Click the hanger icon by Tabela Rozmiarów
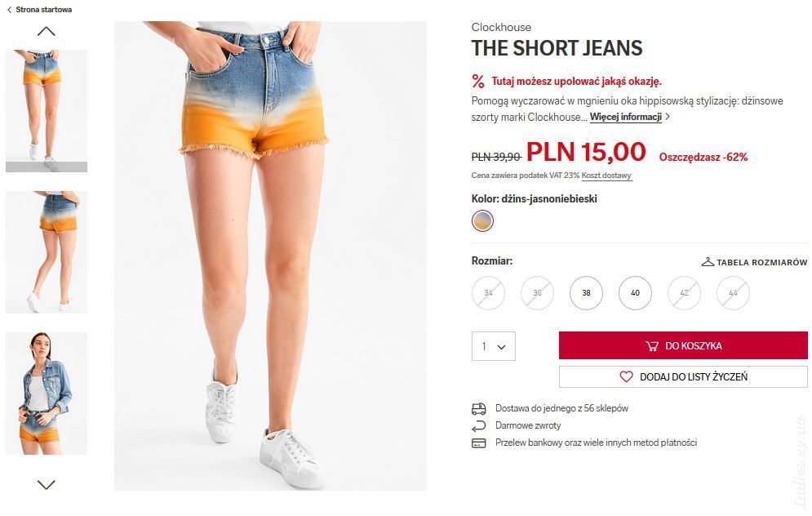 pyautogui.click(x=708, y=262)
